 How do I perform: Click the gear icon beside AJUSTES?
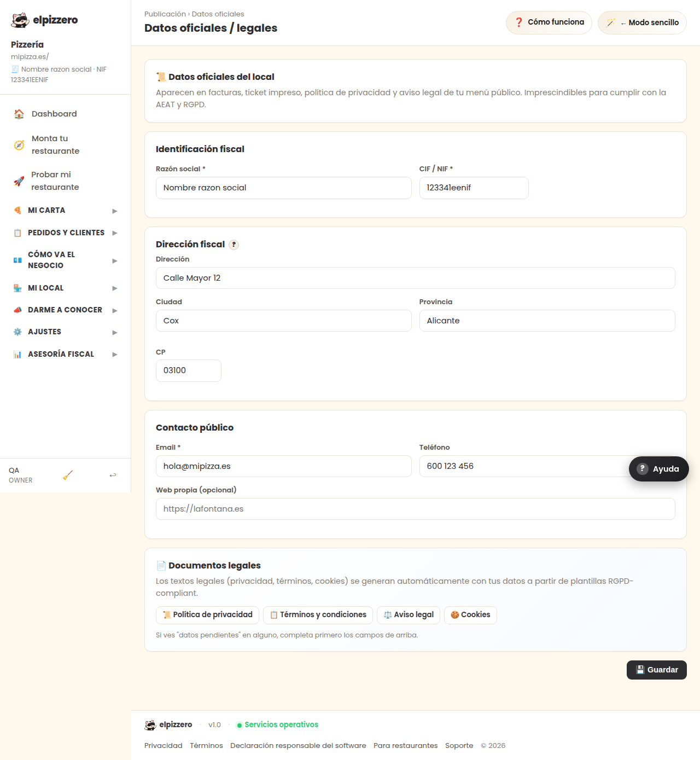click(x=17, y=332)
